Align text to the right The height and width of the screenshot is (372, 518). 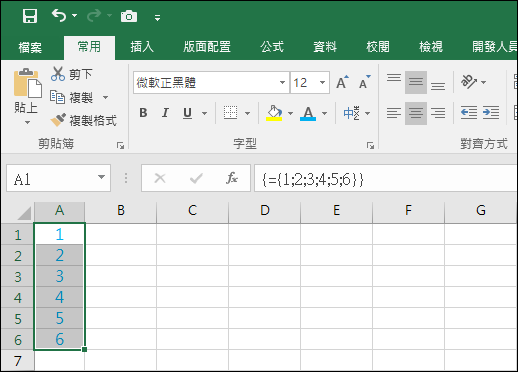438,113
